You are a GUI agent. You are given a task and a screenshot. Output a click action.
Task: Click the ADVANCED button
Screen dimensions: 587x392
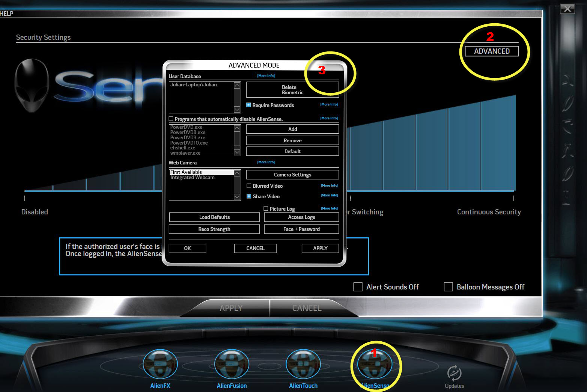coord(492,51)
